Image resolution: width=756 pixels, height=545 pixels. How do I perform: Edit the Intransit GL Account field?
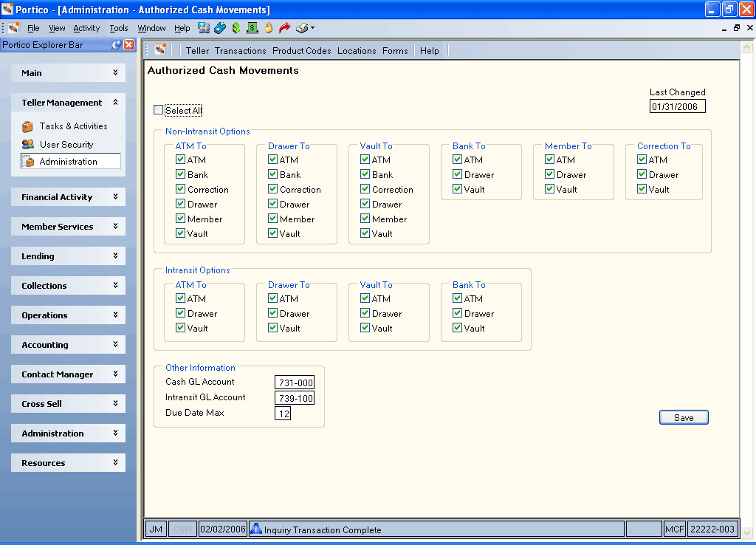[295, 398]
